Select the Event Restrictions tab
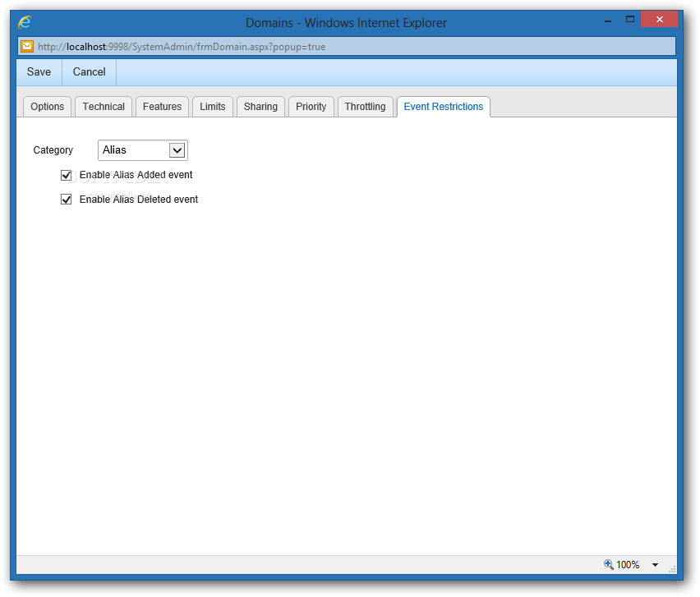 point(444,107)
